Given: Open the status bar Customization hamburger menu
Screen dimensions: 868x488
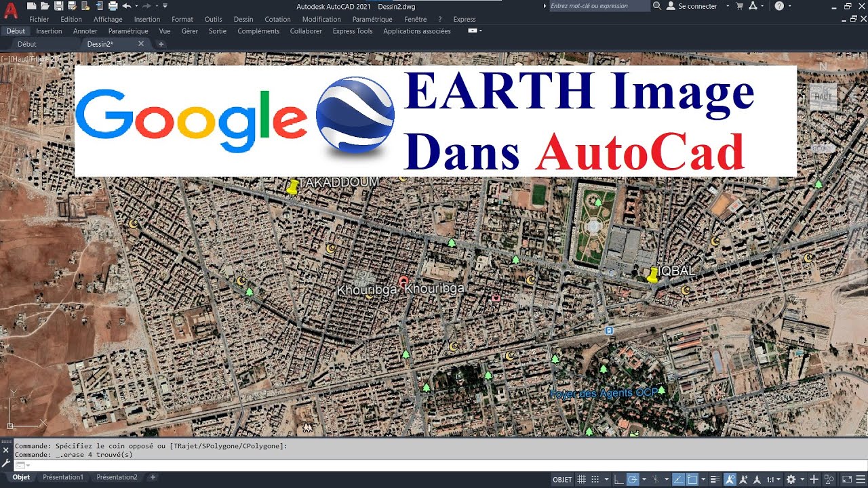Looking at the screenshot, I should pyautogui.click(x=861, y=479).
